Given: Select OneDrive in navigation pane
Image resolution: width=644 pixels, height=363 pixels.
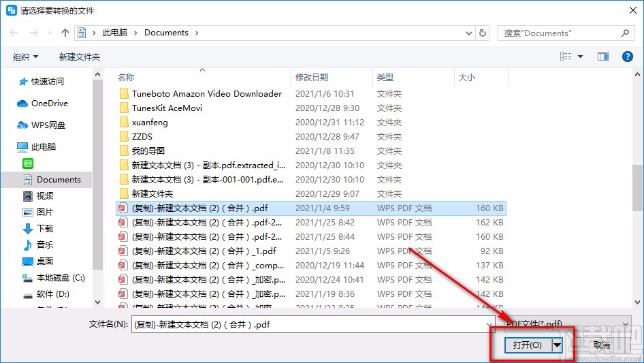Looking at the screenshot, I should click(42, 104).
